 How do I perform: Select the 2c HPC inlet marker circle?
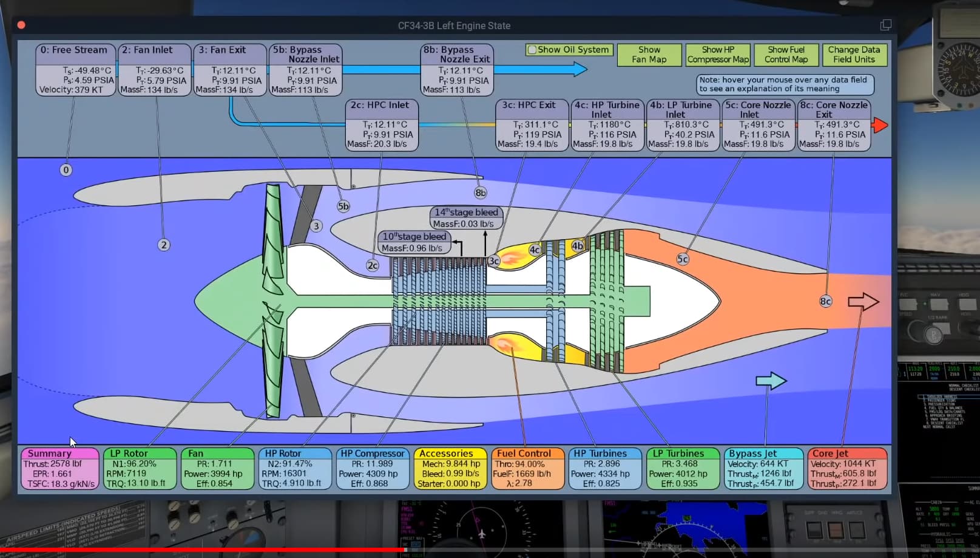(372, 265)
